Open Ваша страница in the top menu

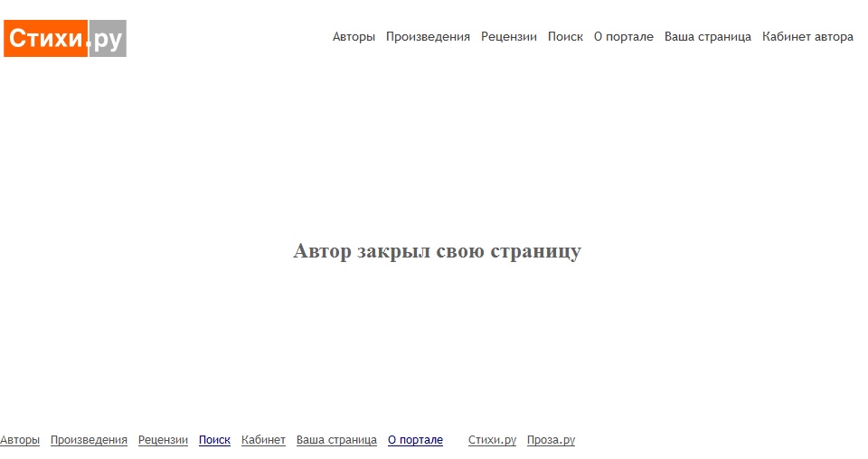click(707, 36)
